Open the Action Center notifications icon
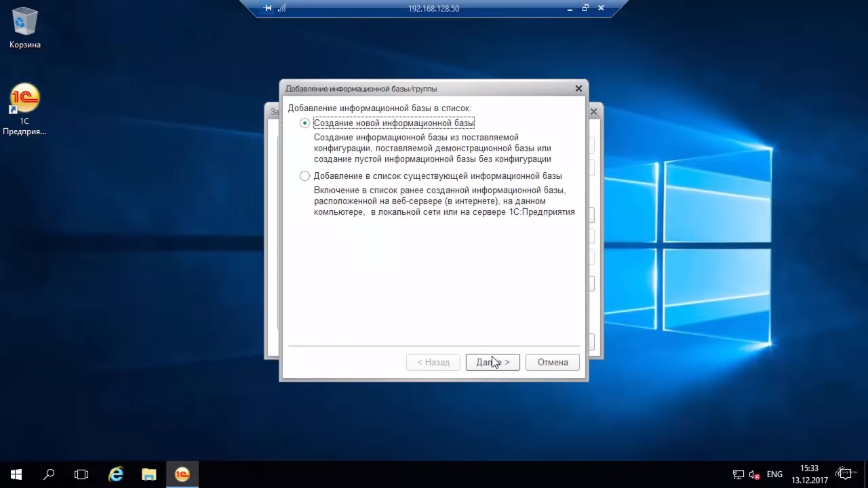868x488 pixels. point(844,474)
